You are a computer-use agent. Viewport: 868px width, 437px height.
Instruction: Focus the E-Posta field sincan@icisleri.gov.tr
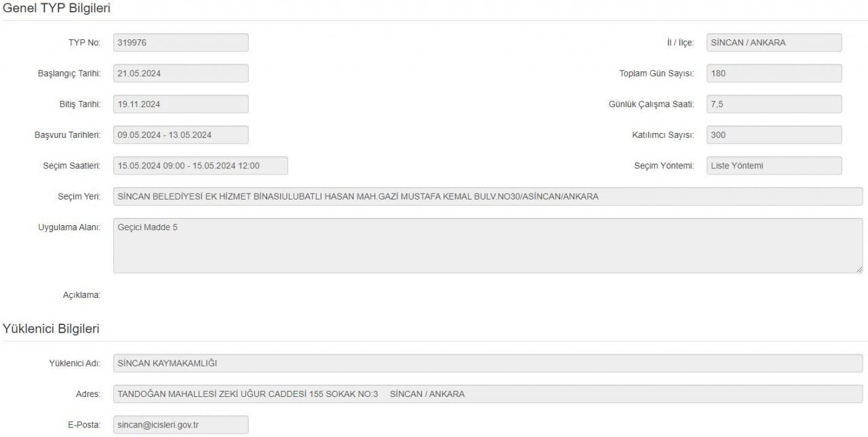click(180, 425)
